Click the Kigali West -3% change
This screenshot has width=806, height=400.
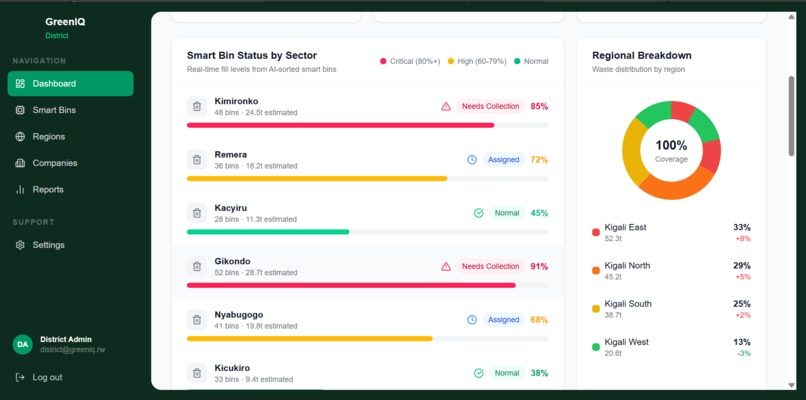(x=744, y=353)
